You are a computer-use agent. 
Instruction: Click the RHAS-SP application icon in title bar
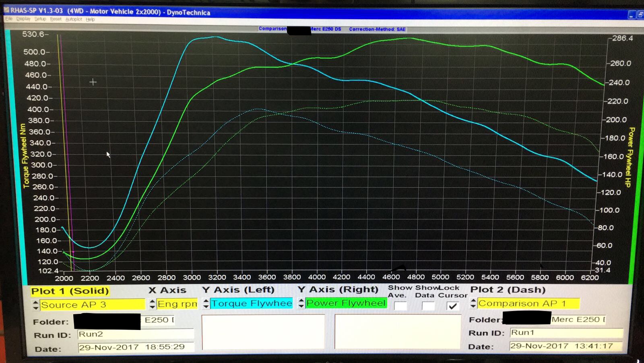6,10
